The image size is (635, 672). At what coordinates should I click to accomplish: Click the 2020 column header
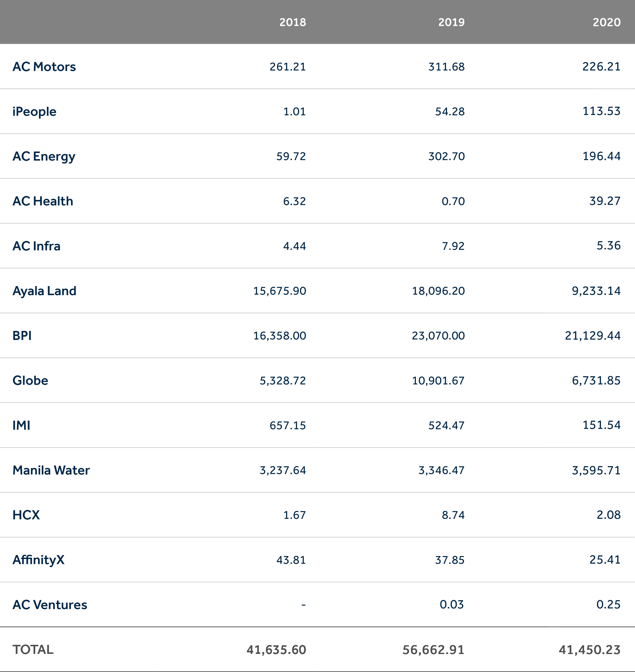point(606,22)
